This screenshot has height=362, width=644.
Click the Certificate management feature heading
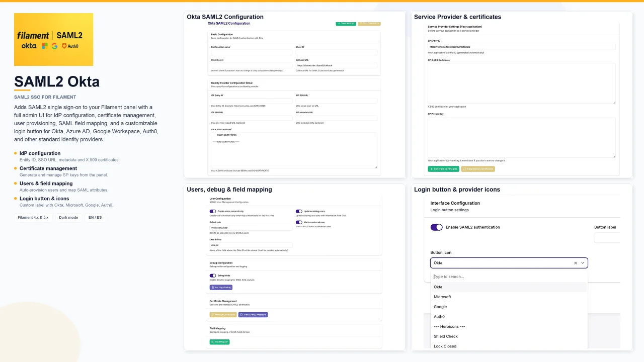(48, 168)
